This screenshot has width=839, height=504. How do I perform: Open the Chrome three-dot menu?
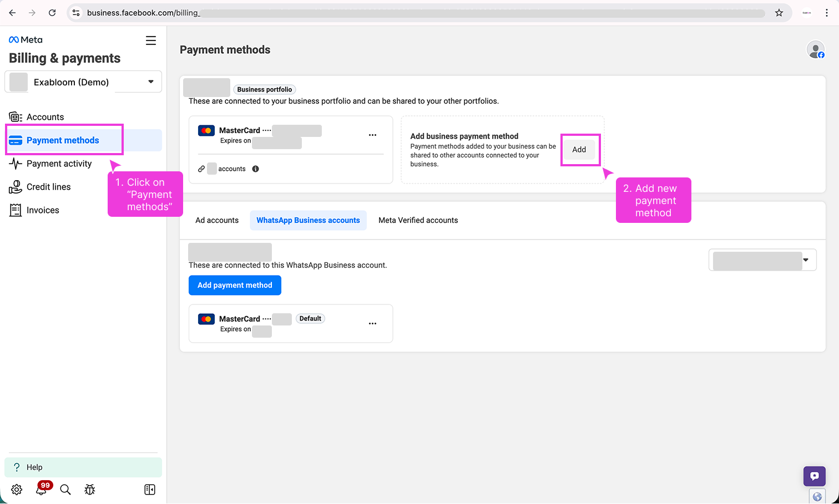point(827,13)
